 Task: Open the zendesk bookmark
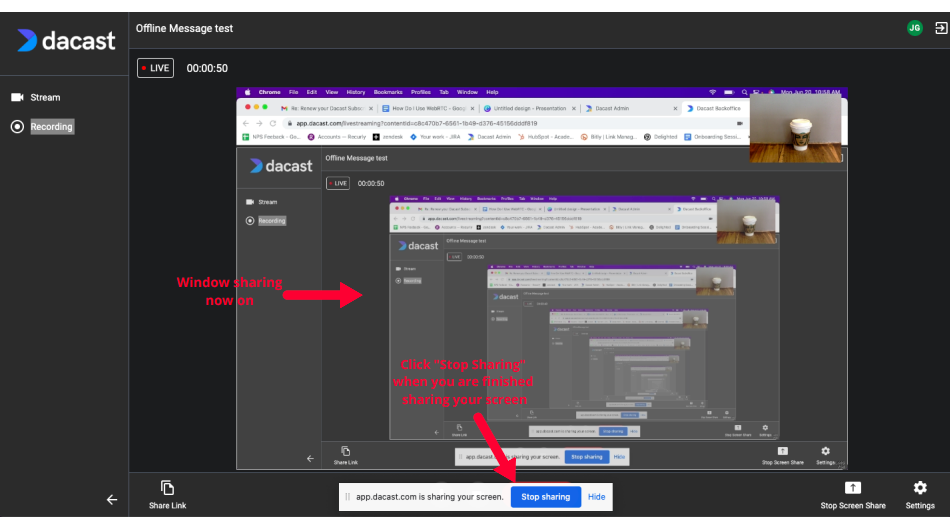pyautogui.click(x=388, y=137)
